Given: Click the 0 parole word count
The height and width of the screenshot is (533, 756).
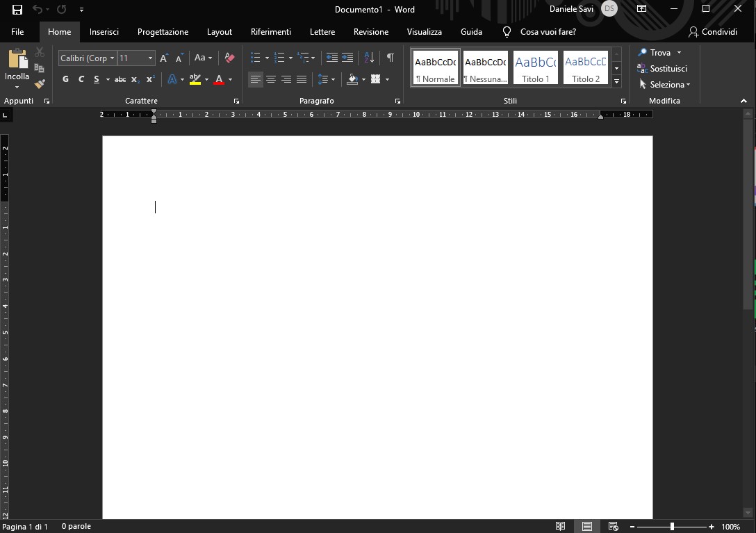Looking at the screenshot, I should tap(76, 526).
